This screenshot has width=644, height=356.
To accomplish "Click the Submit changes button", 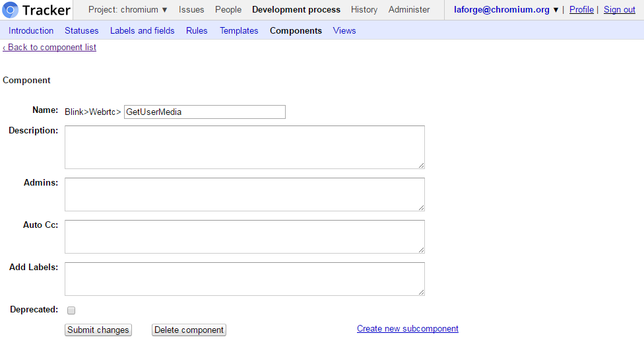I will click(x=98, y=330).
